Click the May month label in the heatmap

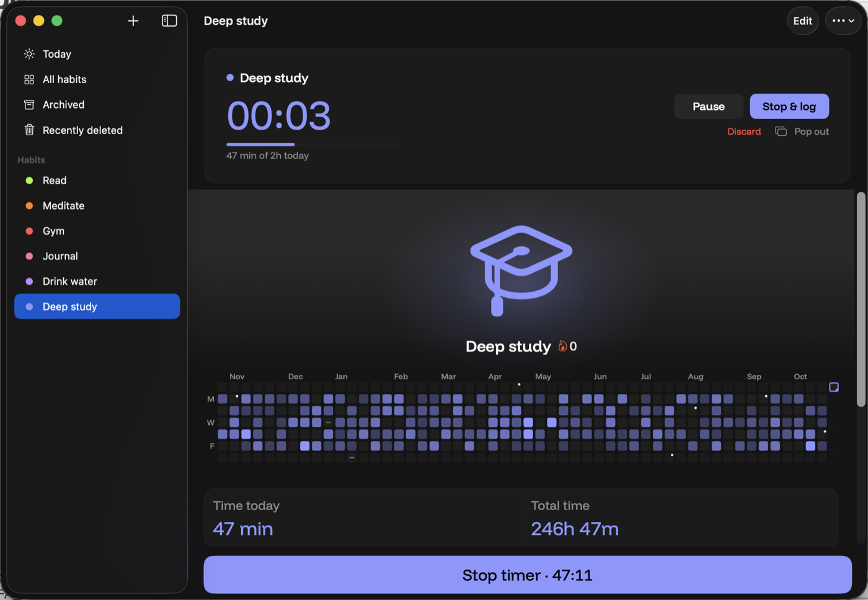(x=543, y=377)
